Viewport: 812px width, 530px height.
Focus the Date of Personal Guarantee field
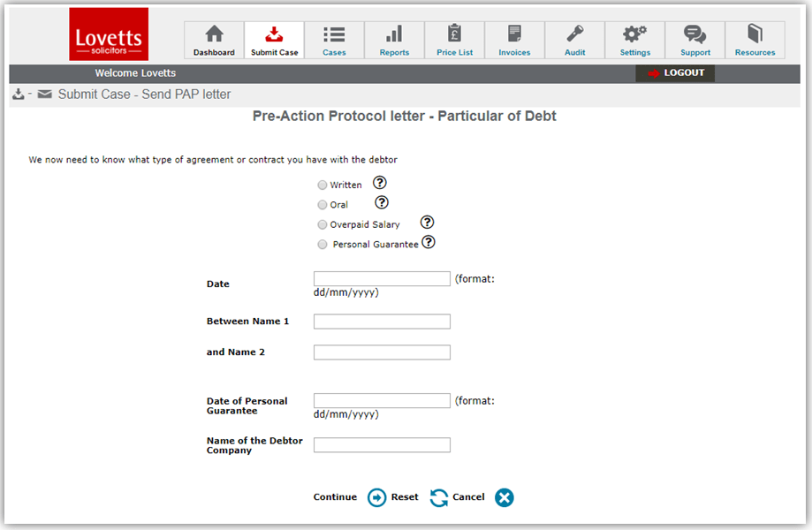[382, 401]
